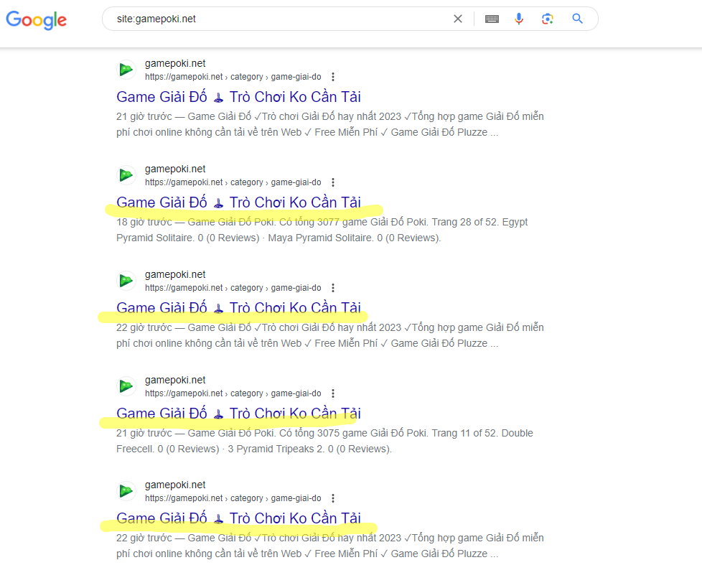Viewport: 702px width, 588px height.
Task: Click the first result's '21 giờ trước' snippet text
Action: pos(330,124)
